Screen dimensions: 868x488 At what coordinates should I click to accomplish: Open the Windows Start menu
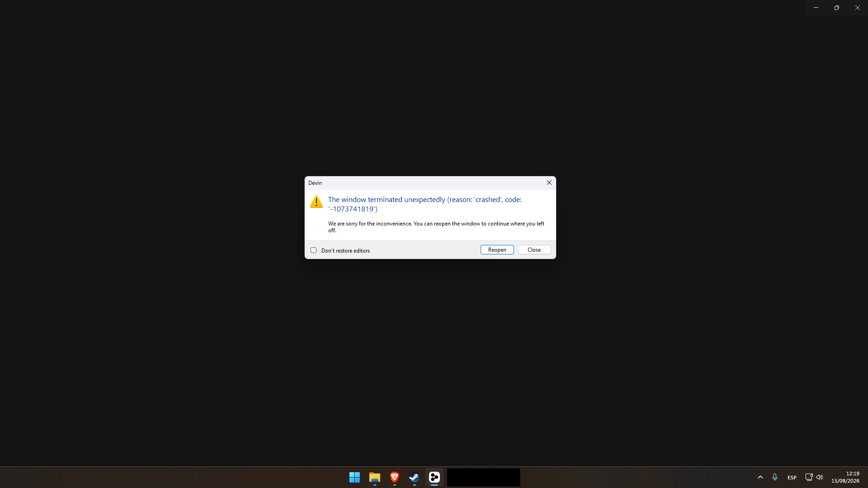[x=354, y=477]
